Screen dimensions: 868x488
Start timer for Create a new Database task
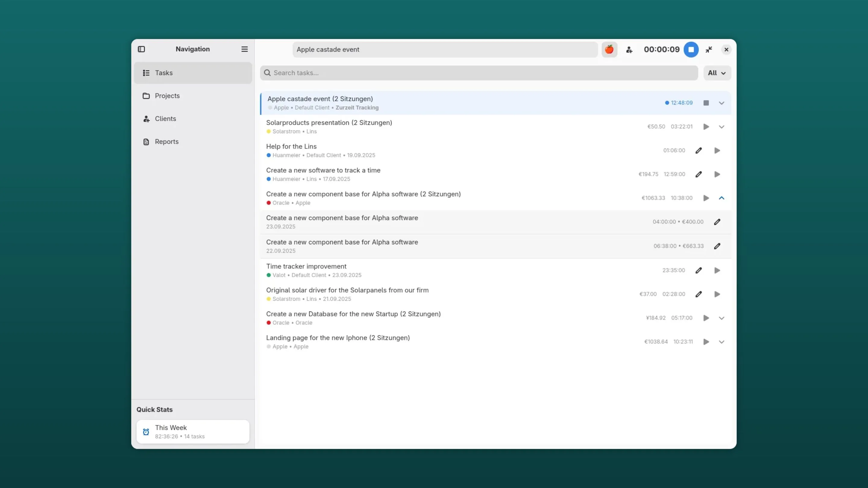click(706, 318)
